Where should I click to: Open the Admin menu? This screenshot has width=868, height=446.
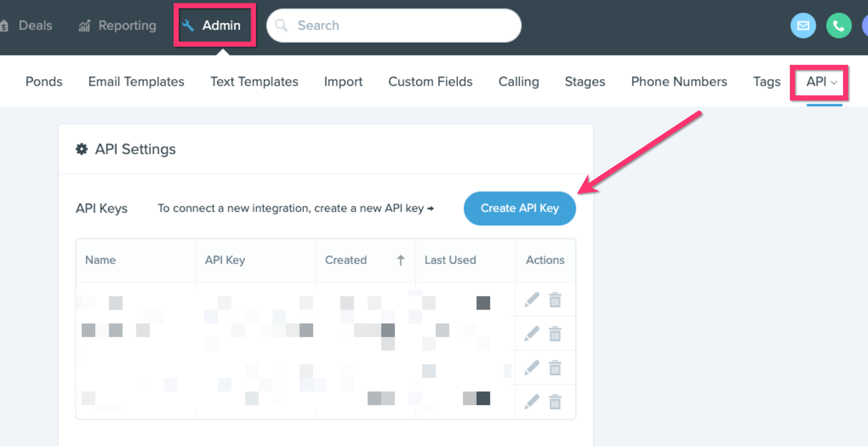[214, 26]
